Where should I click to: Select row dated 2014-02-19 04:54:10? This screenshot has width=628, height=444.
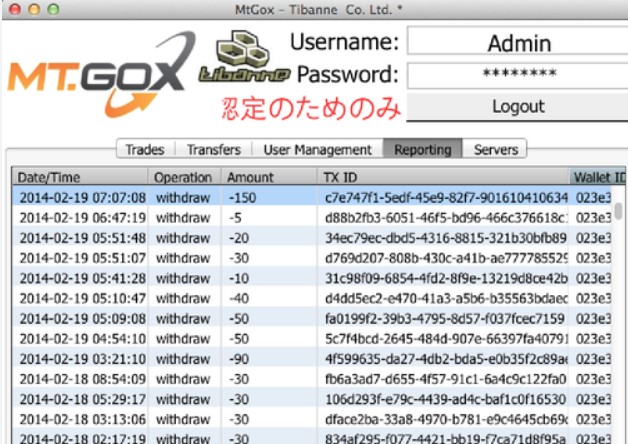coord(312,339)
